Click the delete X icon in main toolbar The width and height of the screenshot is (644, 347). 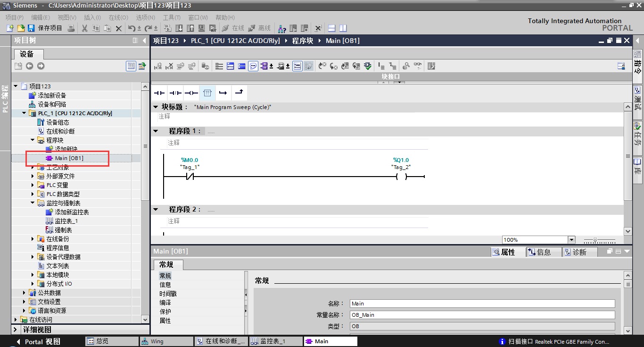point(119,28)
